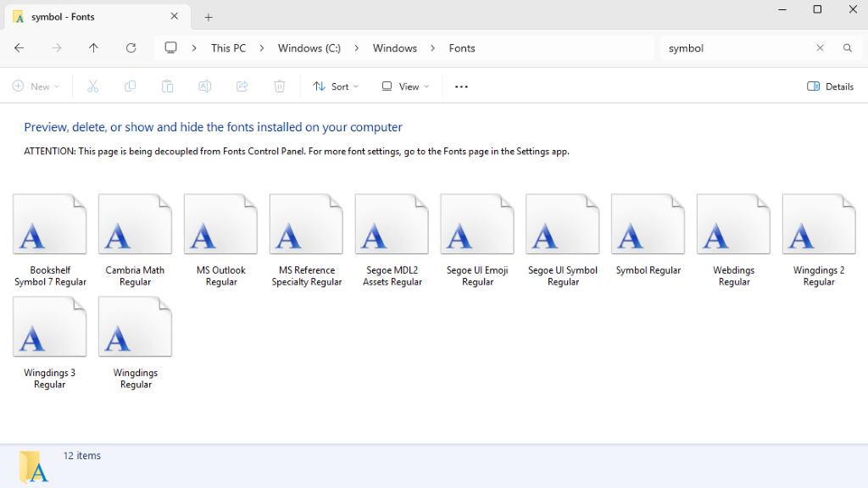The image size is (868, 488).
Task: Click the Copy toolbar icon
Action: tap(130, 86)
